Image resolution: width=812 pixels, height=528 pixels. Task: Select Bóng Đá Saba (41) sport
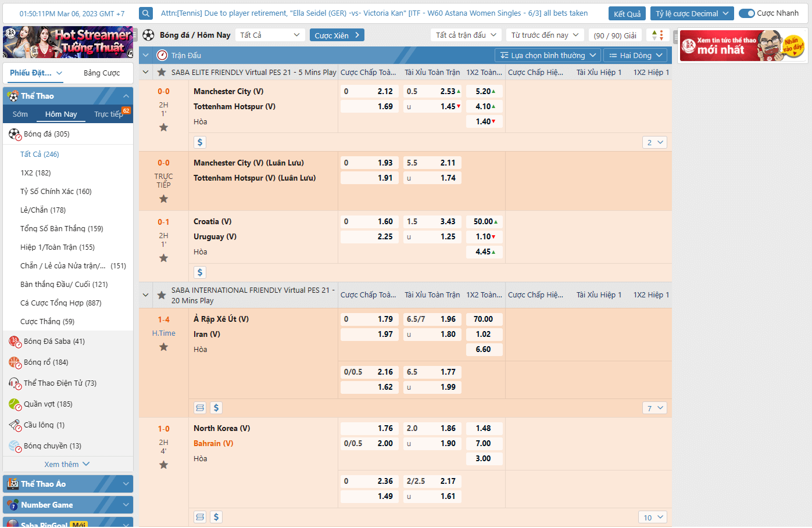click(x=68, y=342)
